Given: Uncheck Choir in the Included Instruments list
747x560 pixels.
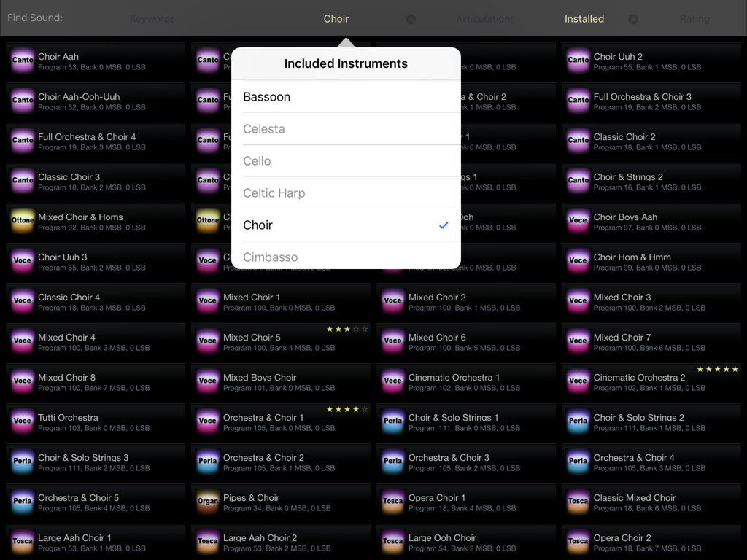Looking at the screenshot, I should pyautogui.click(x=346, y=225).
